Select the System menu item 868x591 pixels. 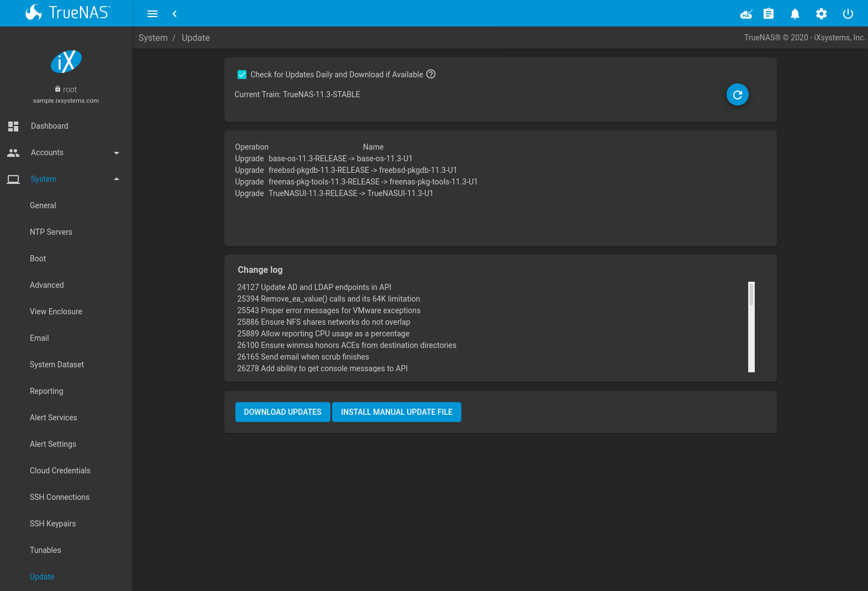(44, 179)
